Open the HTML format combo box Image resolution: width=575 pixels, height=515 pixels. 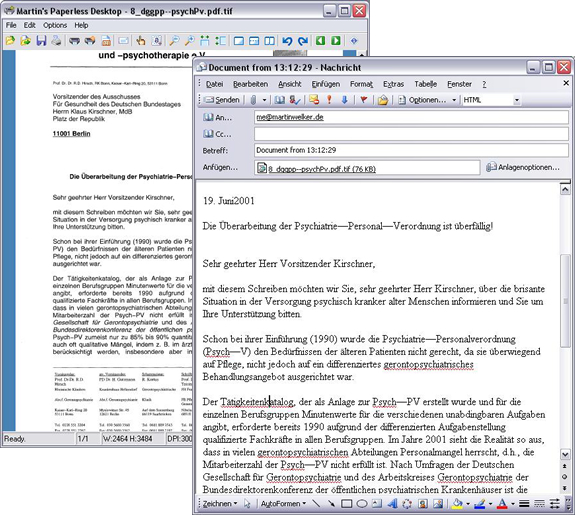pos(491,100)
